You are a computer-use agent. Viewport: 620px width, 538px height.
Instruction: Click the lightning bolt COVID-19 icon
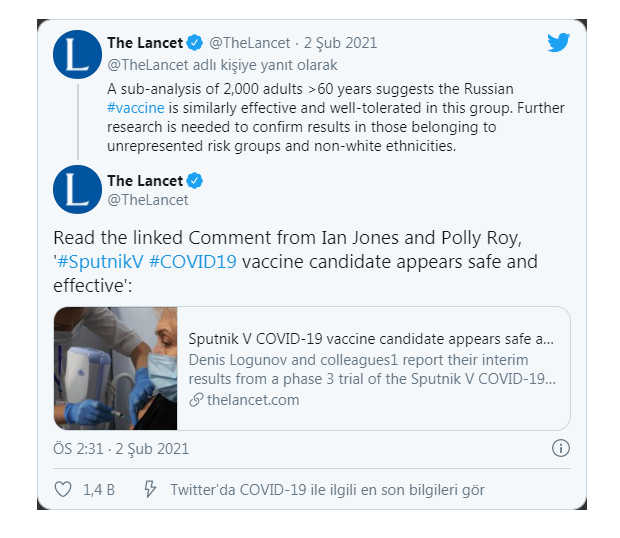tap(150, 490)
